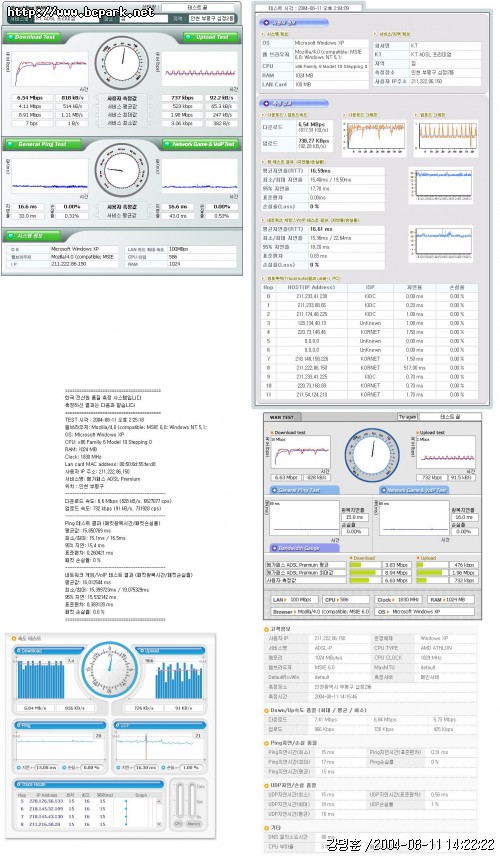The width and height of the screenshot is (500, 857).
Task: Click the upload graph in the green test panel
Action: (199, 69)
